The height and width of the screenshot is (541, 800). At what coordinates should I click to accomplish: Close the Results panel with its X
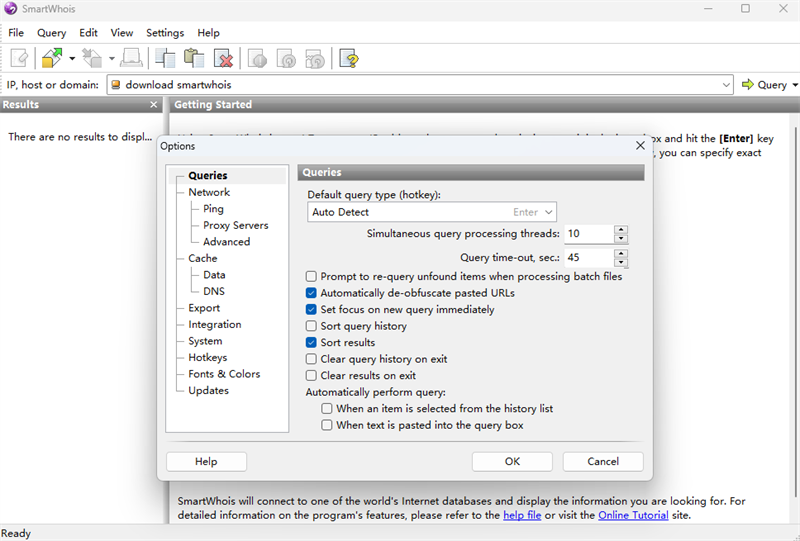[x=154, y=105]
